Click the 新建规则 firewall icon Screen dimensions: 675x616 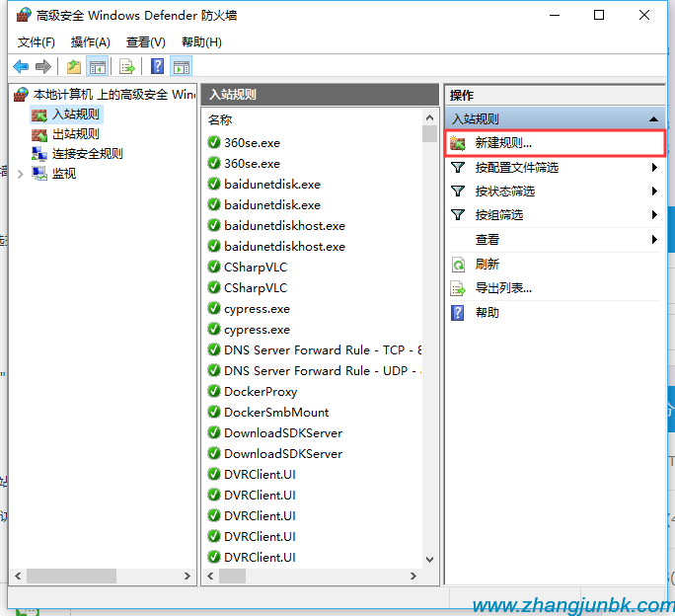coord(458,143)
